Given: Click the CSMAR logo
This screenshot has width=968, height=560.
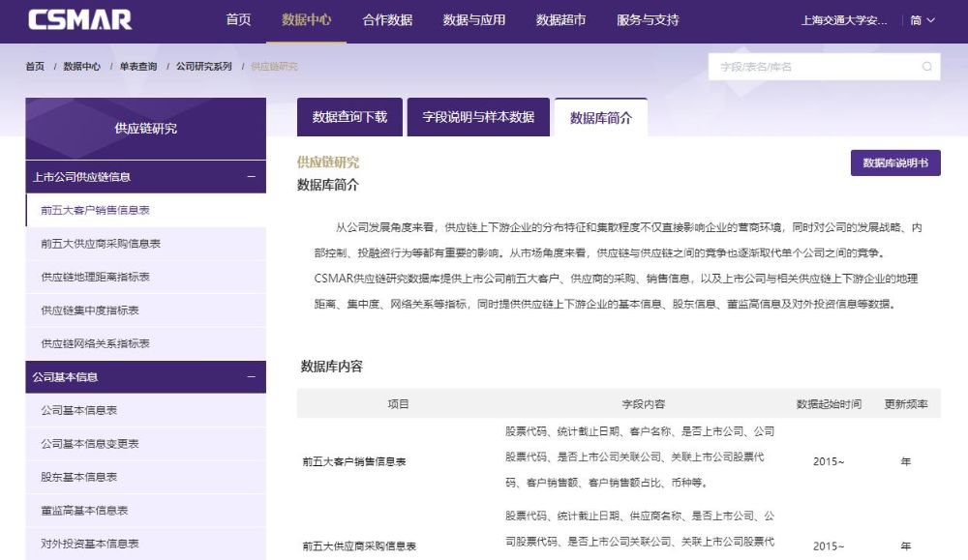Looking at the screenshot, I should coord(79,19).
